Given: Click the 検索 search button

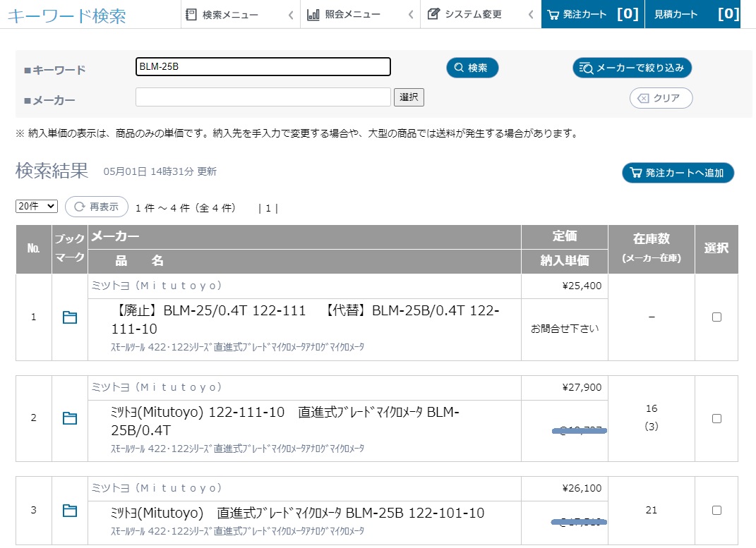Looking at the screenshot, I should 472,68.
